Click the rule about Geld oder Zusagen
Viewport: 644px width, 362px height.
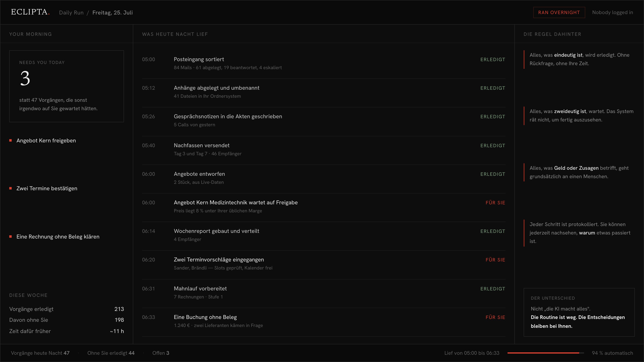point(579,172)
